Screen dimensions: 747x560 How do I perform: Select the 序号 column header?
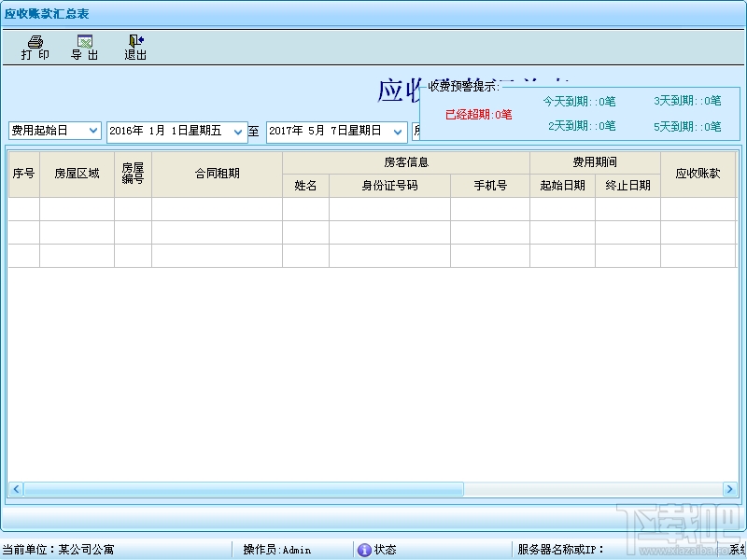23,174
